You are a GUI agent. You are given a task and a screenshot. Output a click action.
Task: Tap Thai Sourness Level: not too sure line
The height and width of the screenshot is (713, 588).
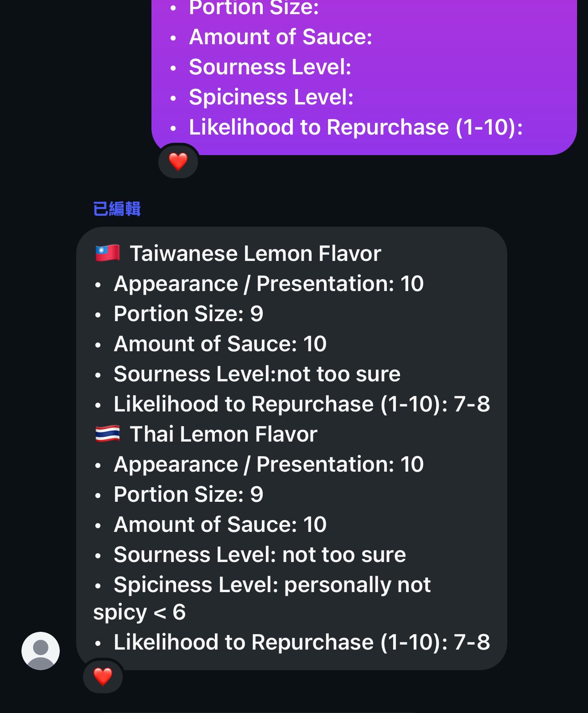260,555
